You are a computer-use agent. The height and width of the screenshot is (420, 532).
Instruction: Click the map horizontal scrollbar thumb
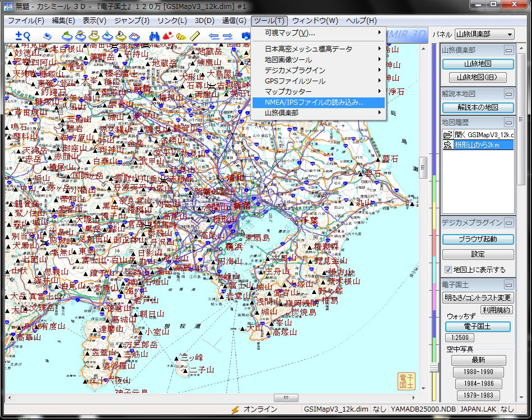(x=286, y=398)
